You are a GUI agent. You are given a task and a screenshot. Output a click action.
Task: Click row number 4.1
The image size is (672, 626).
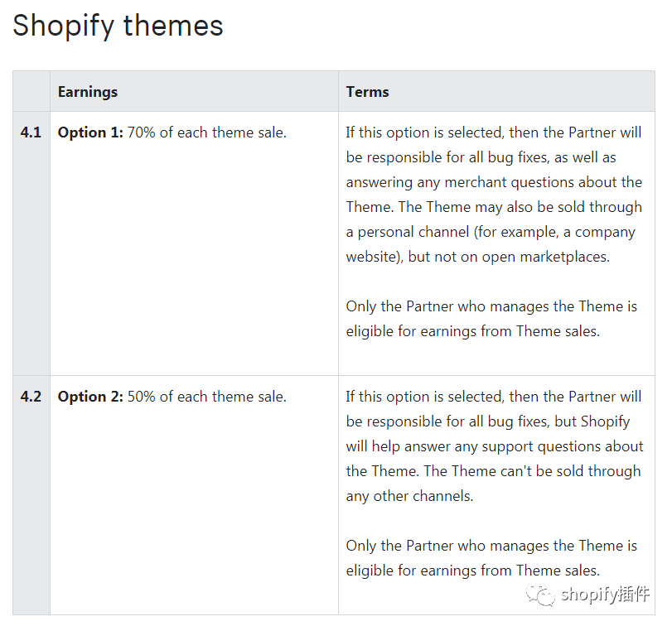click(x=31, y=132)
